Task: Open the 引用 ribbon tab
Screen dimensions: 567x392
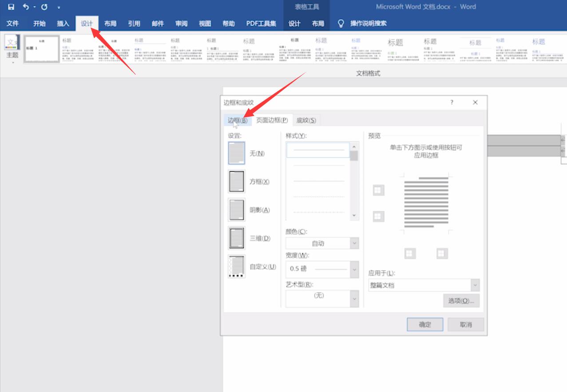Action: click(134, 23)
